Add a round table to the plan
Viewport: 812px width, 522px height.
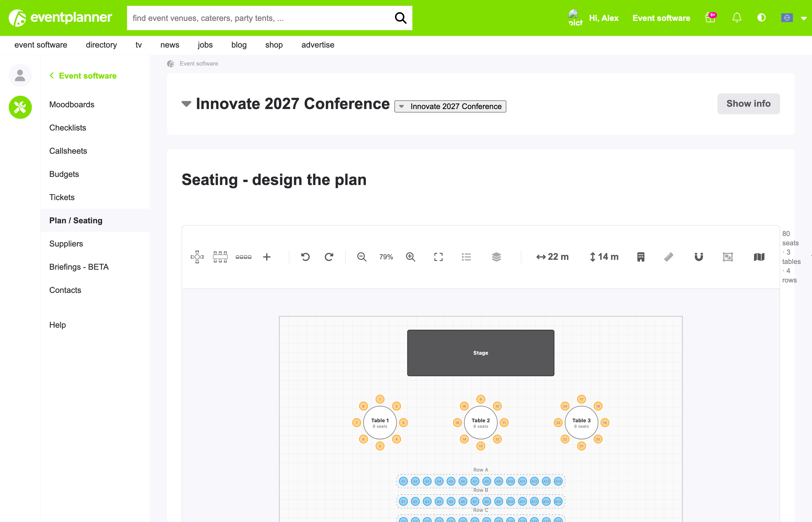pyautogui.click(x=197, y=257)
